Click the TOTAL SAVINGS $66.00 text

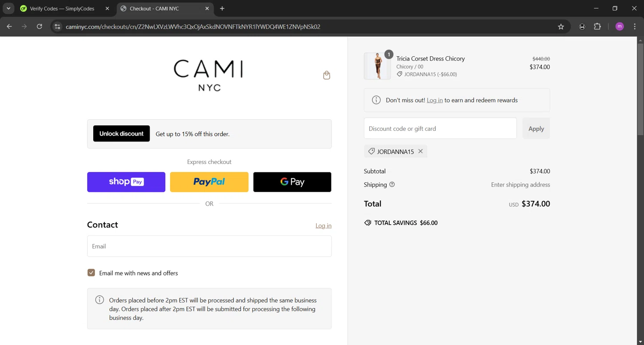(x=406, y=223)
